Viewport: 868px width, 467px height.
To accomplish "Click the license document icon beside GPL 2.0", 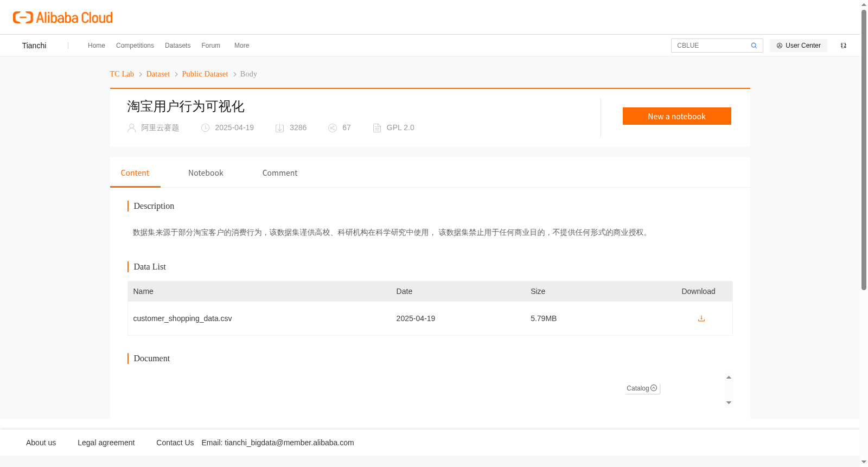I will pyautogui.click(x=377, y=128).
